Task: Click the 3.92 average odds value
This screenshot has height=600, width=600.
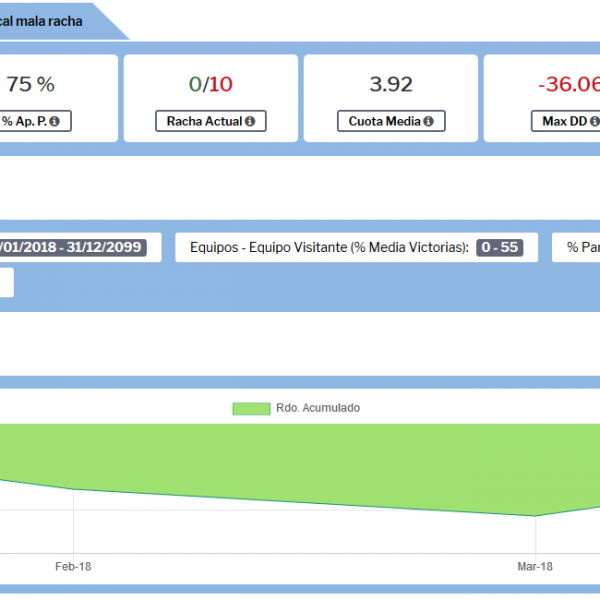Action: tap(391, 85)
